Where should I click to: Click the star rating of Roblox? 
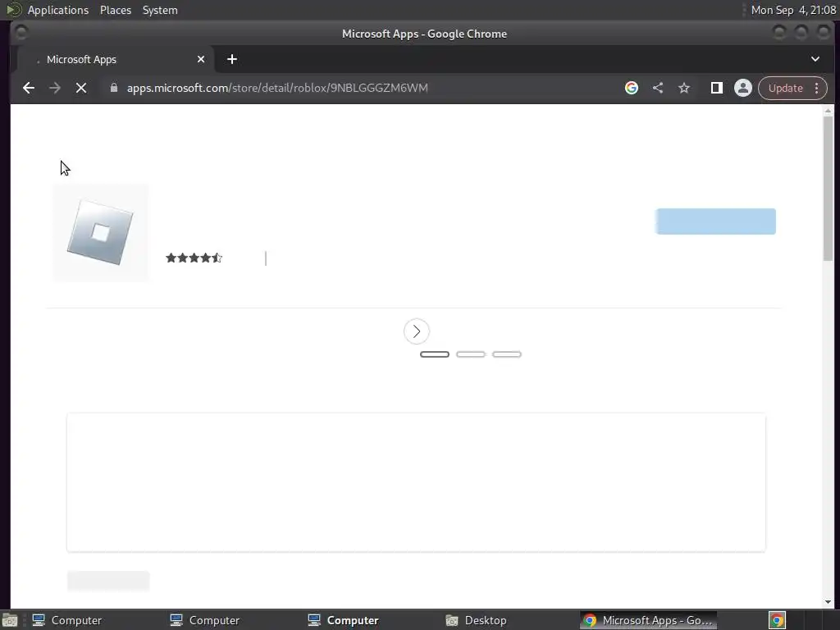[194, 258]
